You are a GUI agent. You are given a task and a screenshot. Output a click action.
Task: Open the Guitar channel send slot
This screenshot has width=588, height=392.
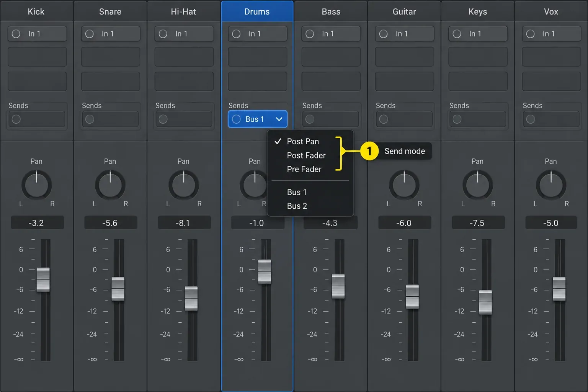pos(405,119)
